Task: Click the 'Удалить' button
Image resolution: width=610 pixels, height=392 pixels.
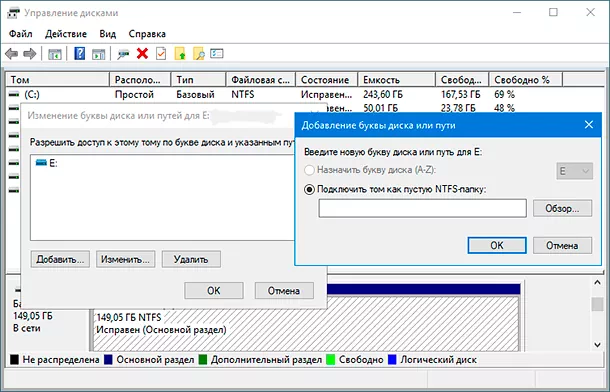Action: click(191, 259)
